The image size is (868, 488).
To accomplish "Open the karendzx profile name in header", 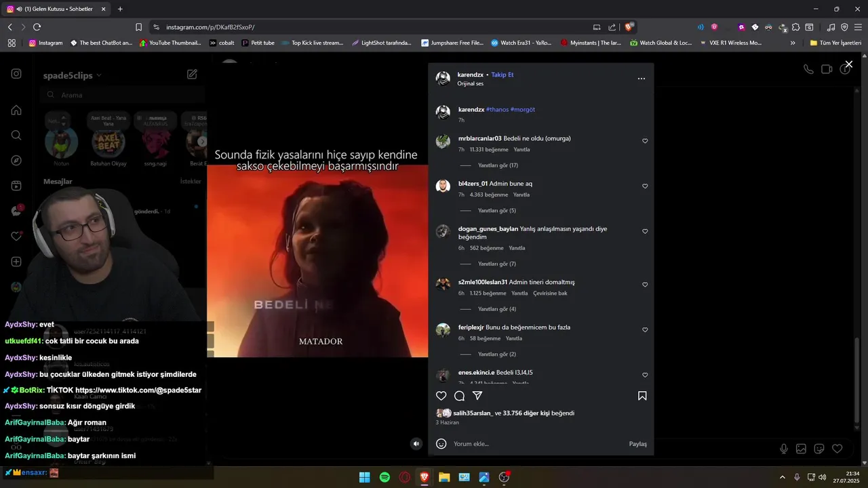I will [471, 75].
